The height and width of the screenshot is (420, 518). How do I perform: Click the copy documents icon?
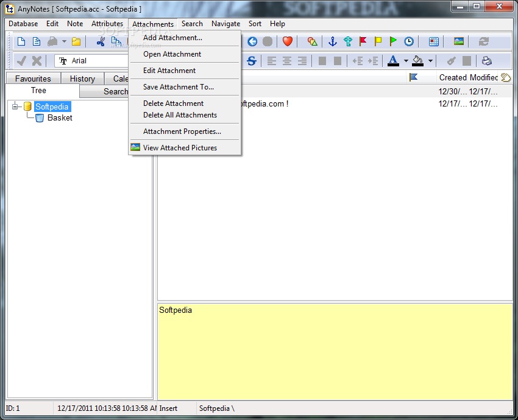(x=116, y=41)
